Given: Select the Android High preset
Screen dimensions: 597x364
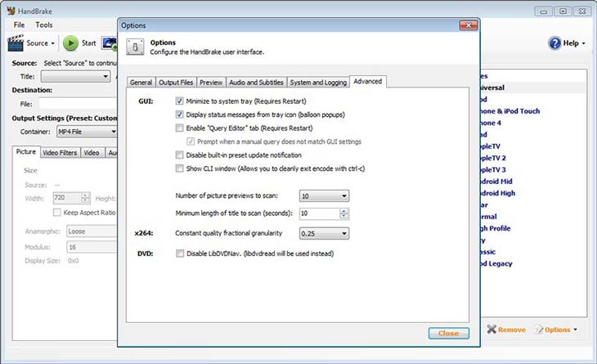Looking at the screenshot, I should point(497,193).
